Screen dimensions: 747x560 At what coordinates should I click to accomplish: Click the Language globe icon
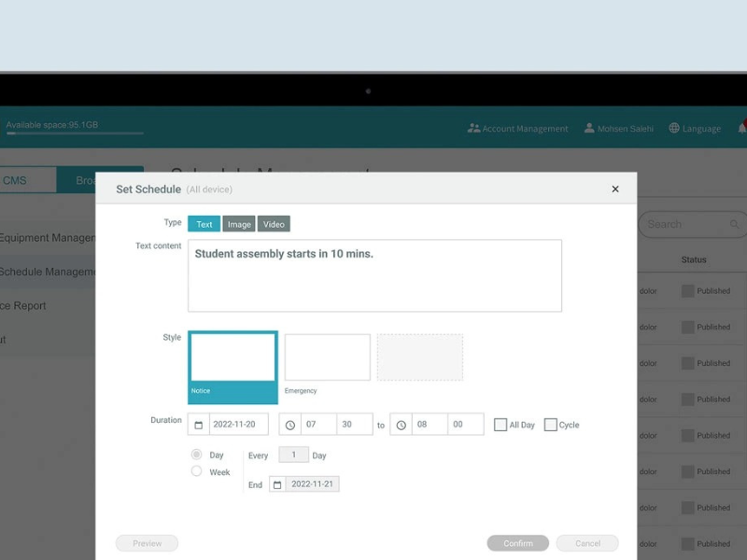(674, 129)
